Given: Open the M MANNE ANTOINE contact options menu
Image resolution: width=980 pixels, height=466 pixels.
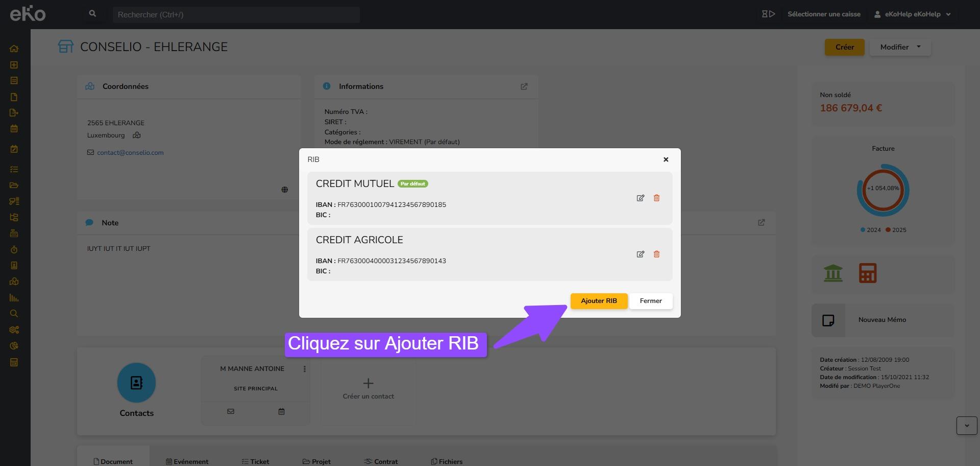Looking at the screenshot, I should pos(305,369).
